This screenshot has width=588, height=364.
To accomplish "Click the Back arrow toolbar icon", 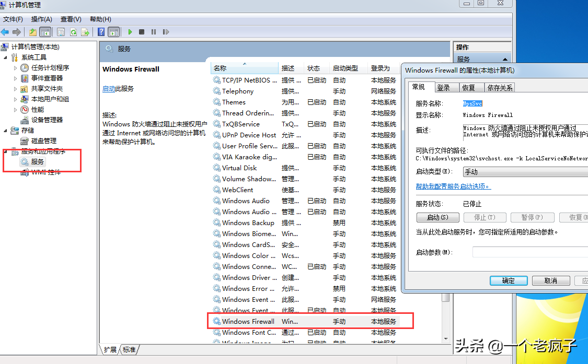I will pos(5,32).
